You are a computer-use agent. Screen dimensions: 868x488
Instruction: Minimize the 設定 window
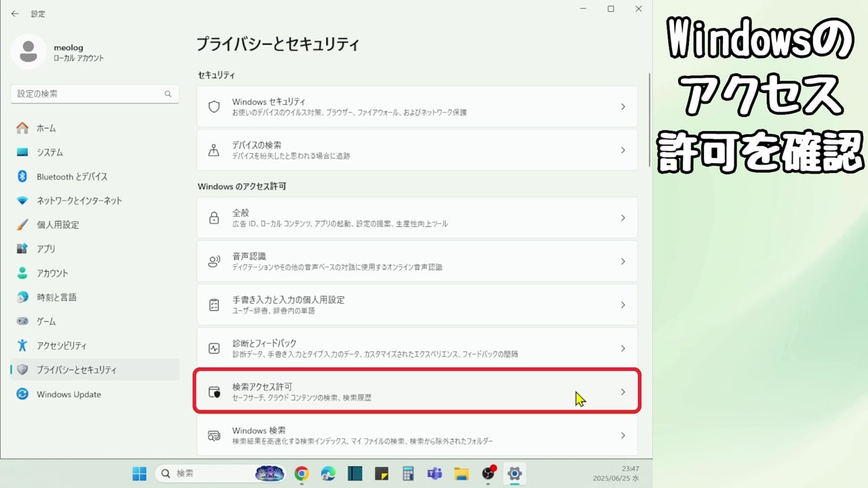(583, 9)
